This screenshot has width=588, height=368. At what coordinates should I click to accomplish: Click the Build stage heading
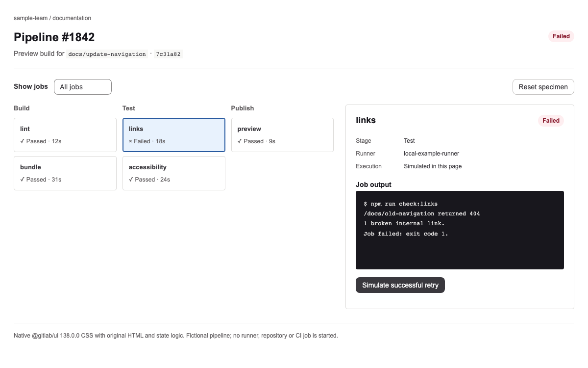coord(22,108)
